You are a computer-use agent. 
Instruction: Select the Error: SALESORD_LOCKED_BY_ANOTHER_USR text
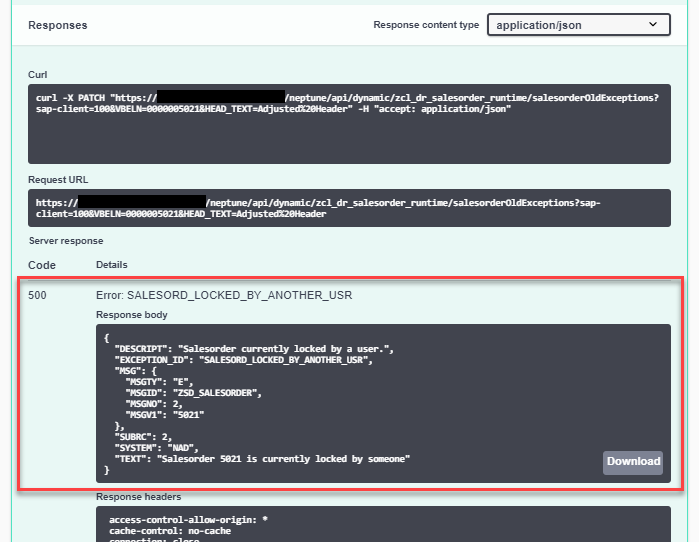224,296
